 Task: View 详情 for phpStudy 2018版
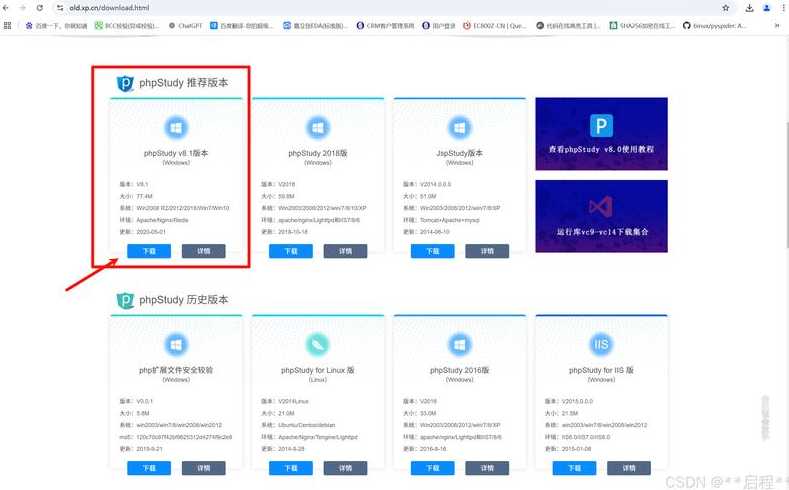tap(345, 251)
